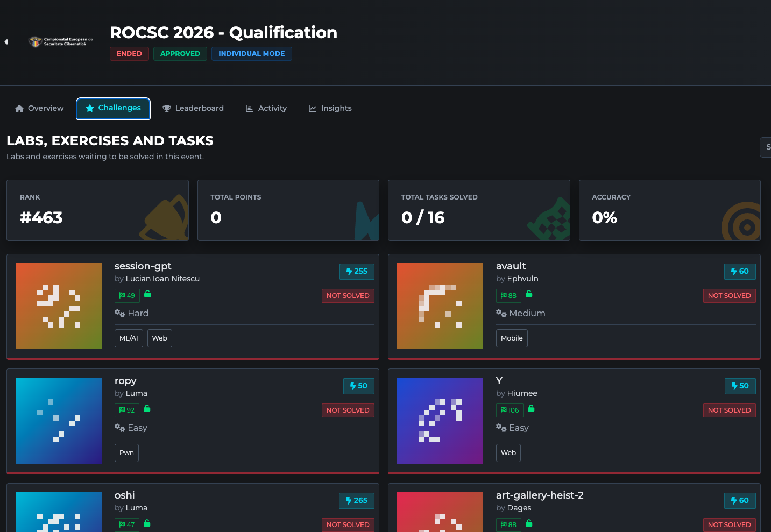Click the 60 points badge on avault
This screenshot has width=771, height=532.
(x=740, y=272)
